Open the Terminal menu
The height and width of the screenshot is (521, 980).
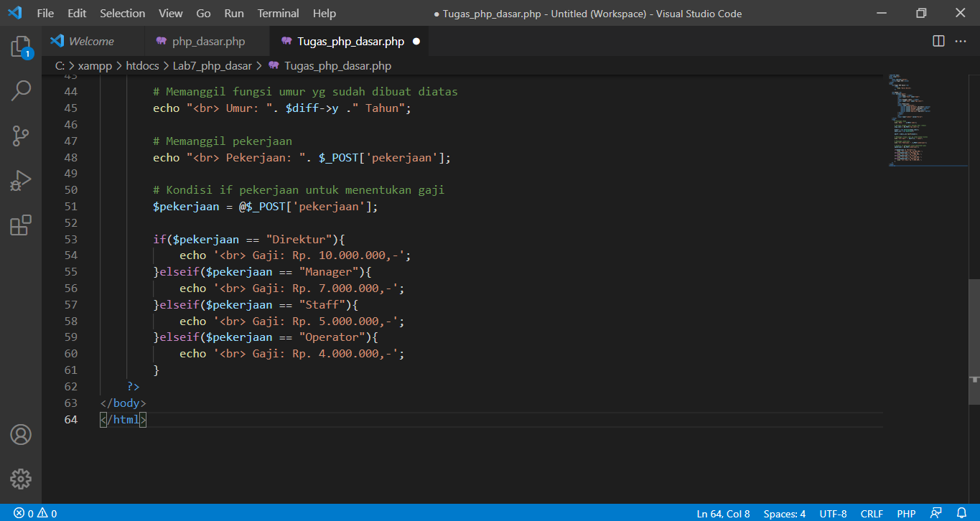pyautogui.click(x=277, y=13)
